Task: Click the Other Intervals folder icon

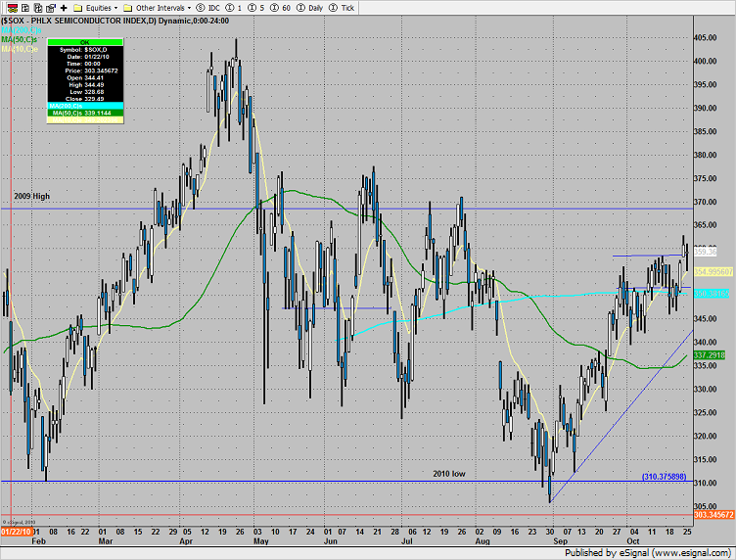Action: 127,8
